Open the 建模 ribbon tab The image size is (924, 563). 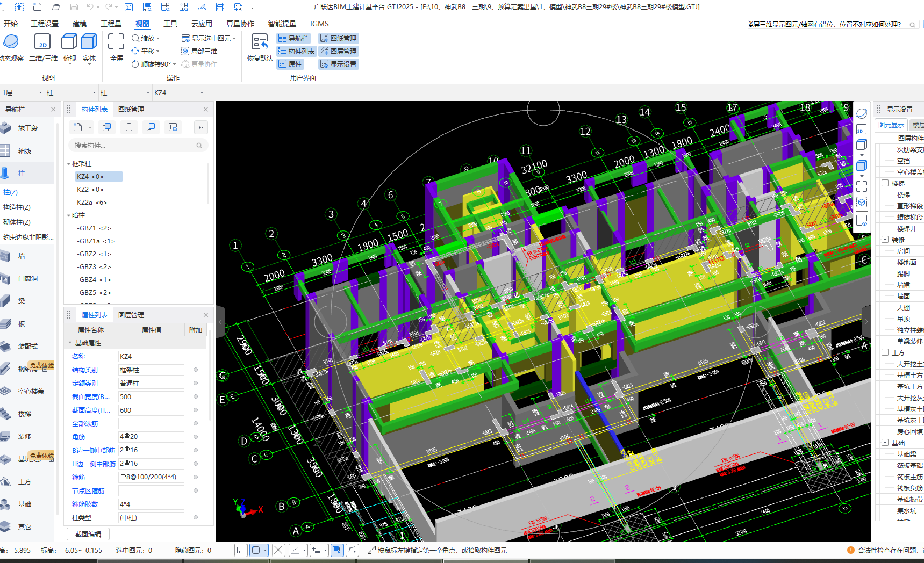pos(80,24)
